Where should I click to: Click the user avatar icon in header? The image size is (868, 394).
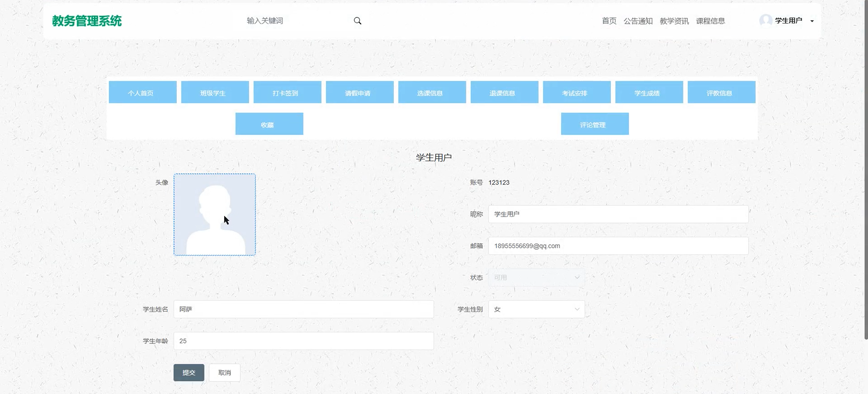[x=765, y=21]
